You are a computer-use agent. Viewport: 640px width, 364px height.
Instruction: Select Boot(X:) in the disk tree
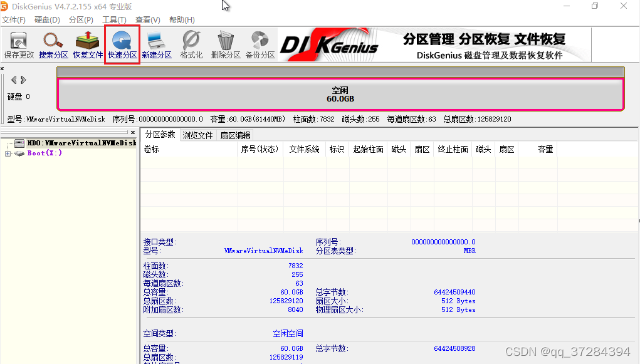[45, 153]
